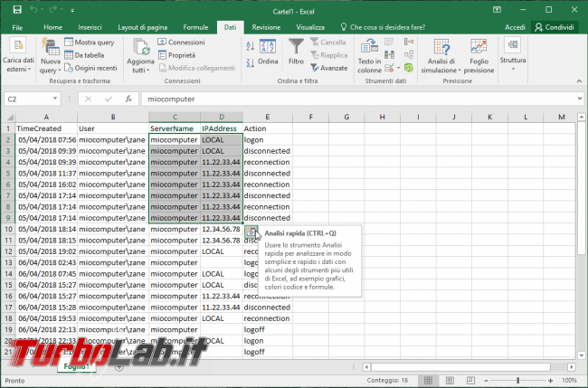588x388 pixels.
Task: Click the zoom slider handle
Action: [518, 381]
